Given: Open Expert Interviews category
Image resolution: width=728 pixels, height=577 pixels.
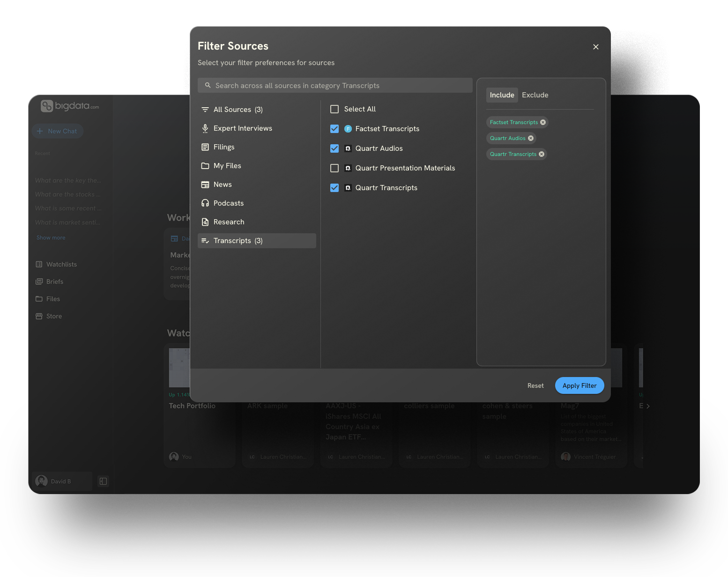Looking at the screenshot, I should (257, 128).
